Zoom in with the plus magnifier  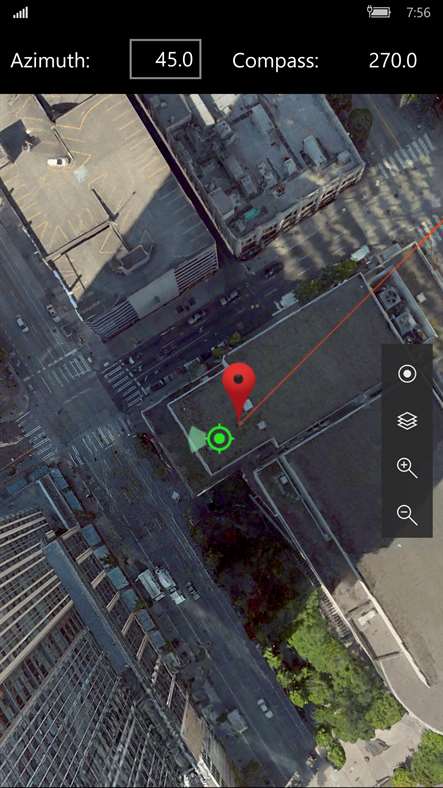click(407, 468)
